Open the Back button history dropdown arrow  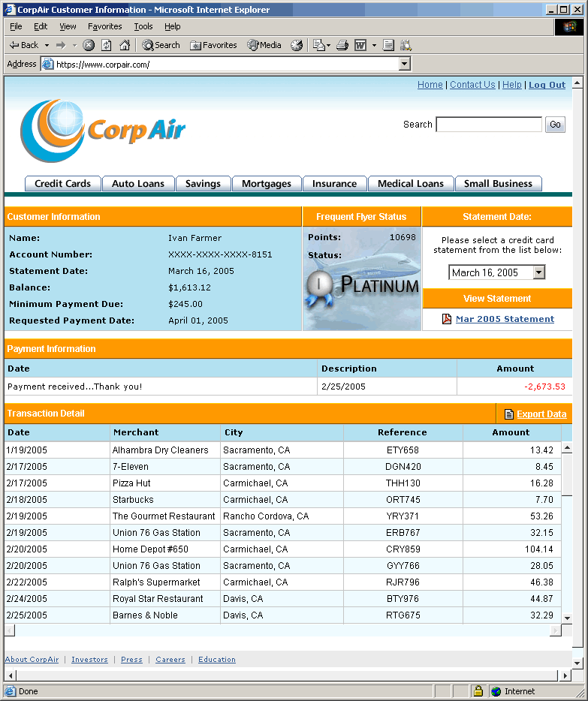click(x=47, y=45)
